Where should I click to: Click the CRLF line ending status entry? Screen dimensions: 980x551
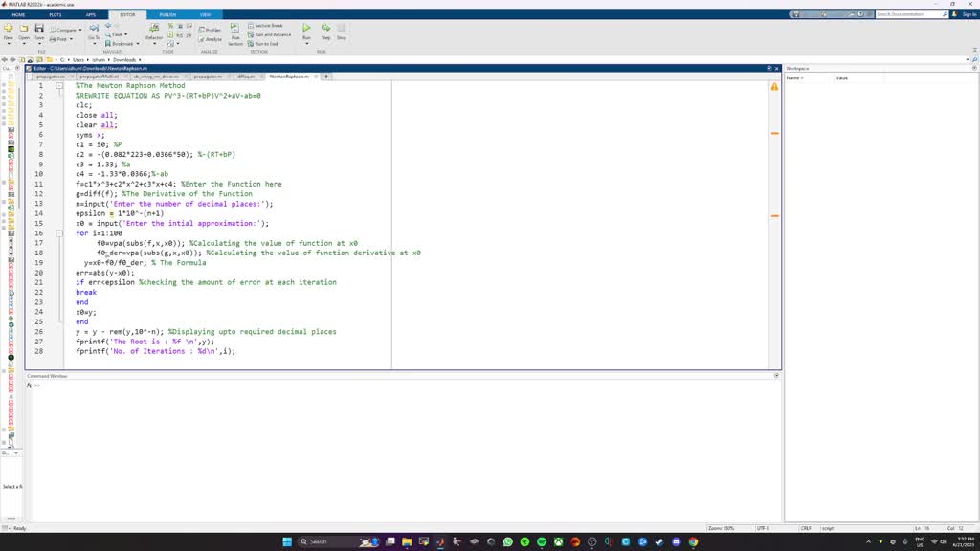click(x=806, y=528)
